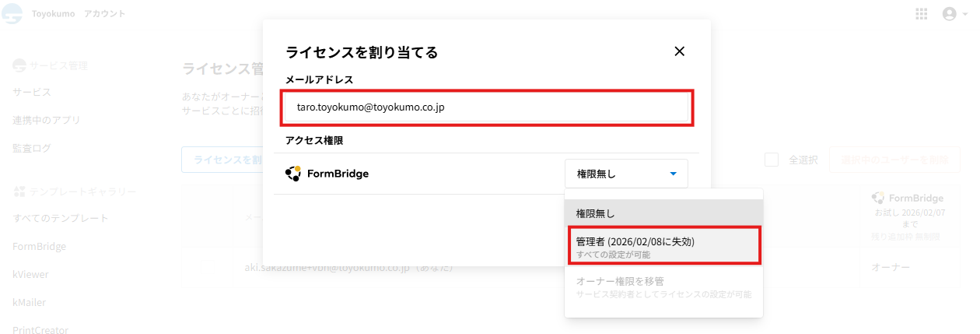This screenshot has width=980, height=334.
Task: Expand the FormBridge access permission dropdown
Action: coord(626,174)
